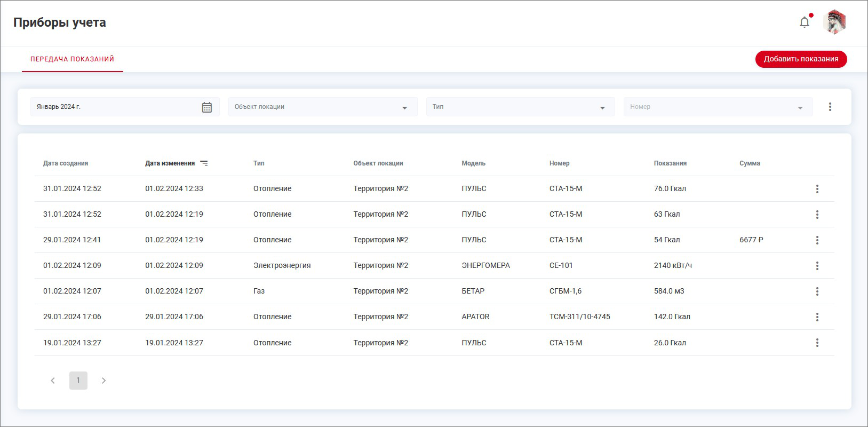The height and width of the screenshot is (427, 868).
Task: Open filter panel three-dot options menu
Action: (830, 107)
